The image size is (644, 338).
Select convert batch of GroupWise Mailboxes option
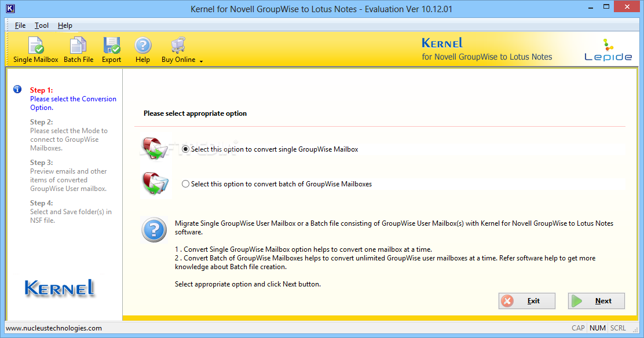(x=186, y=184)
